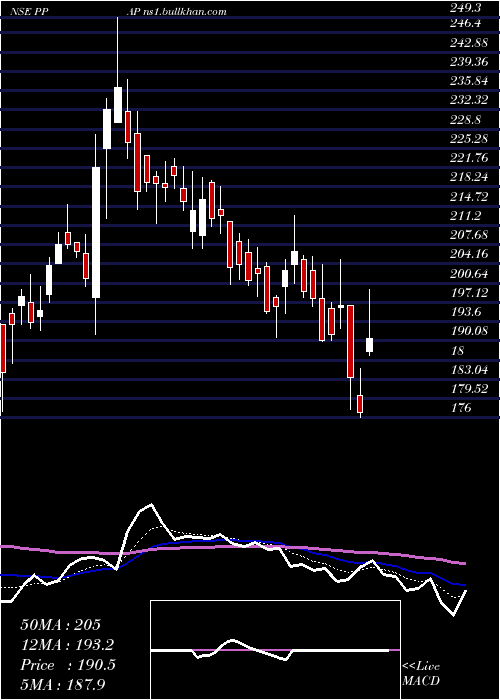Click the 'NSE PP' exchange symbol label
500x700 pixels.
tap(29, 12)
